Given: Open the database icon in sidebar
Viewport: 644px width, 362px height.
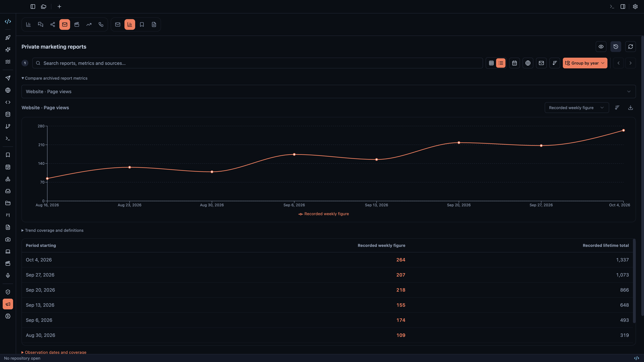Looking at the screenshot, I should point(8,114).
